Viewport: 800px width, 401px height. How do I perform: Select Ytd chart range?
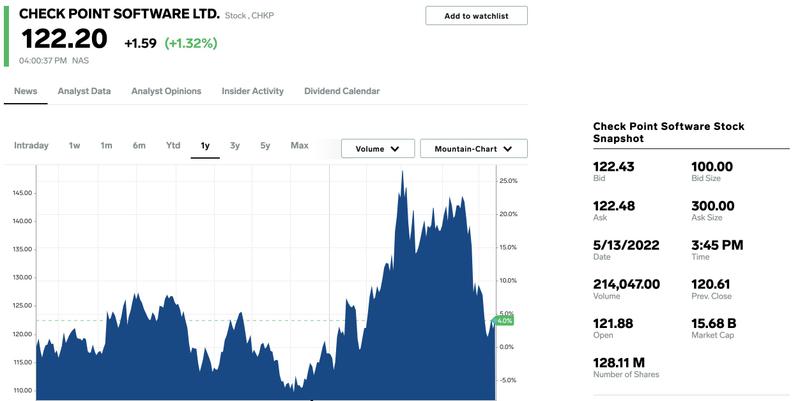(173, 145)
